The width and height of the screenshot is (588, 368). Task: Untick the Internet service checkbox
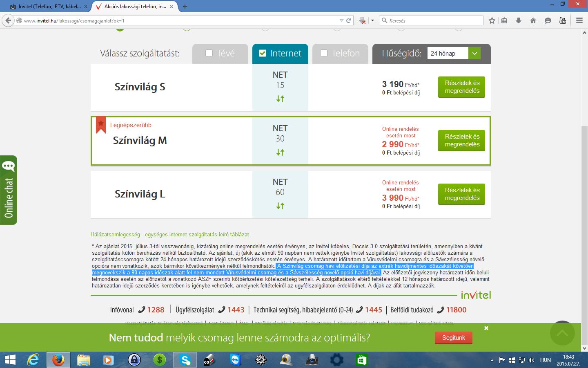(263, 53)
